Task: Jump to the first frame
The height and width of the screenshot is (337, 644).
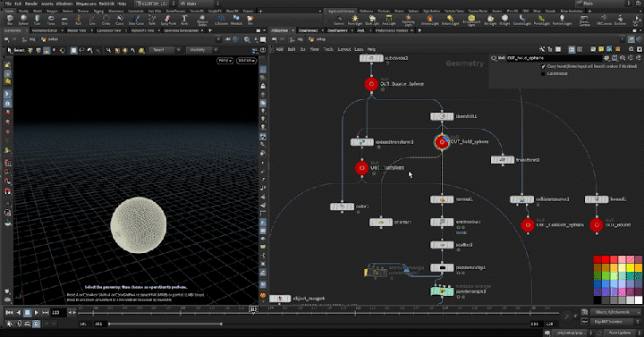Action: (10, 313)
